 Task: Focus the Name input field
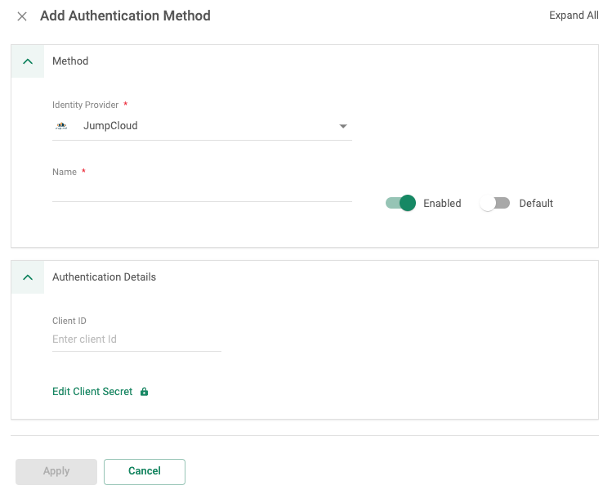click(200, 191)
